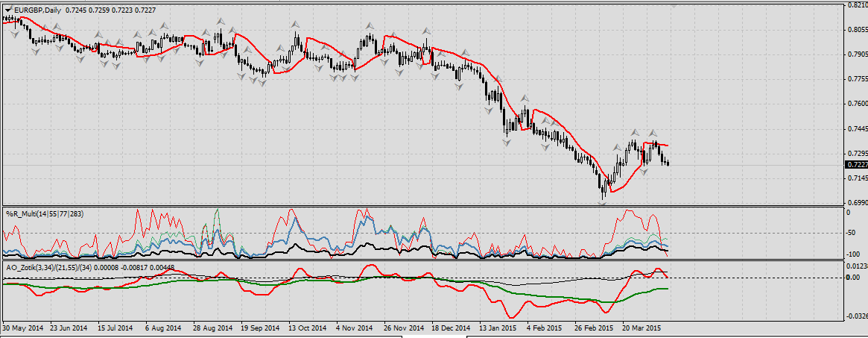Click the 0.7295 price axis label
This screenshot has width=868, height=338.
click(x=857, y=153)
